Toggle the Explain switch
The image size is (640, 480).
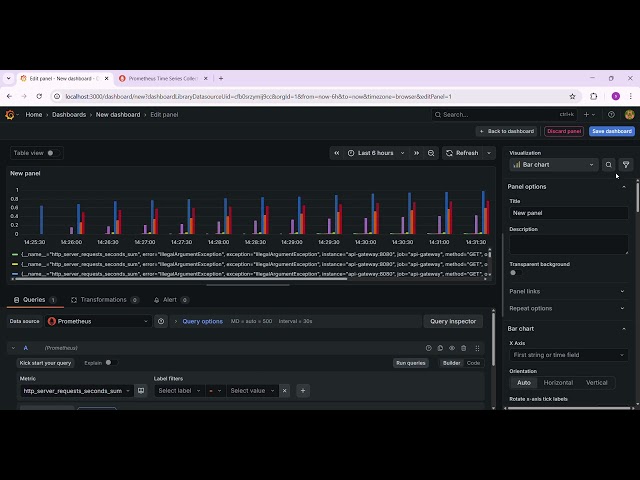pos(111,363)
